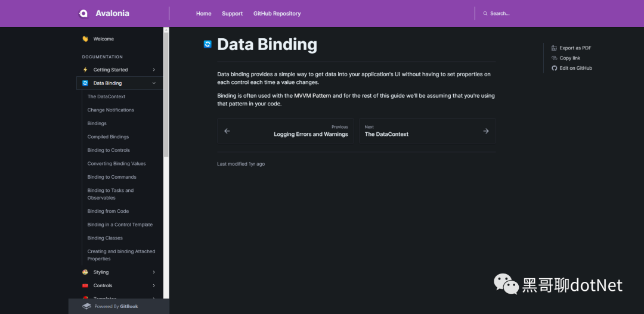Image resolution: width=644 pixels, height=314 pixels.
Task: Click the Previous left arrow icon
Action: (227, 131)
